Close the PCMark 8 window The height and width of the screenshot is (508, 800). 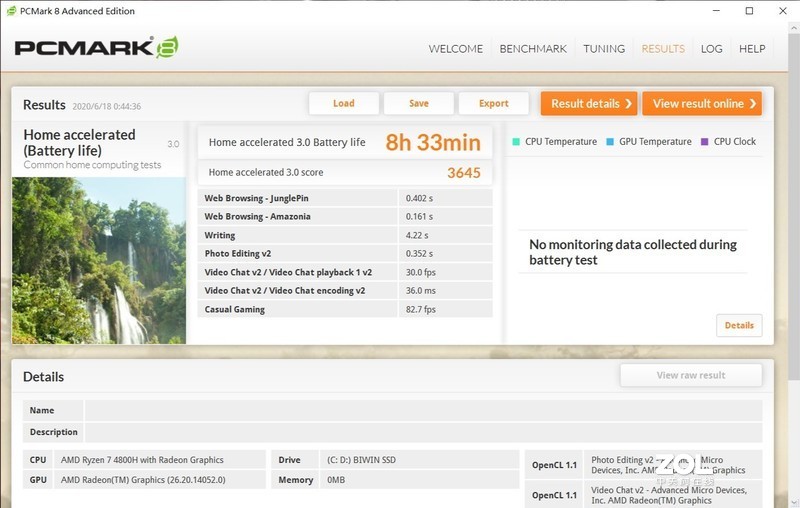[x=783, y=11]
